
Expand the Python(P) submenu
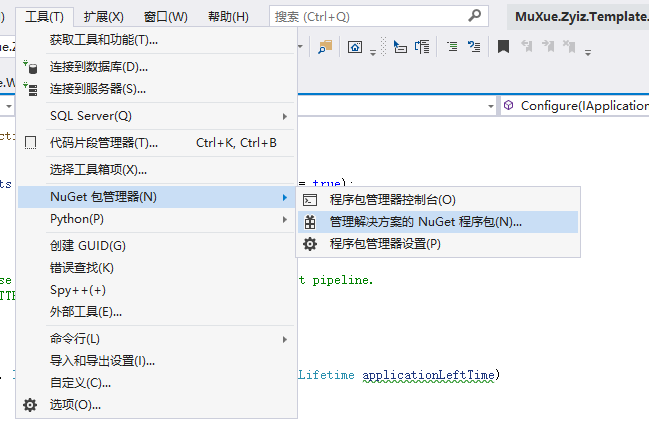click(x=157, y=219)
